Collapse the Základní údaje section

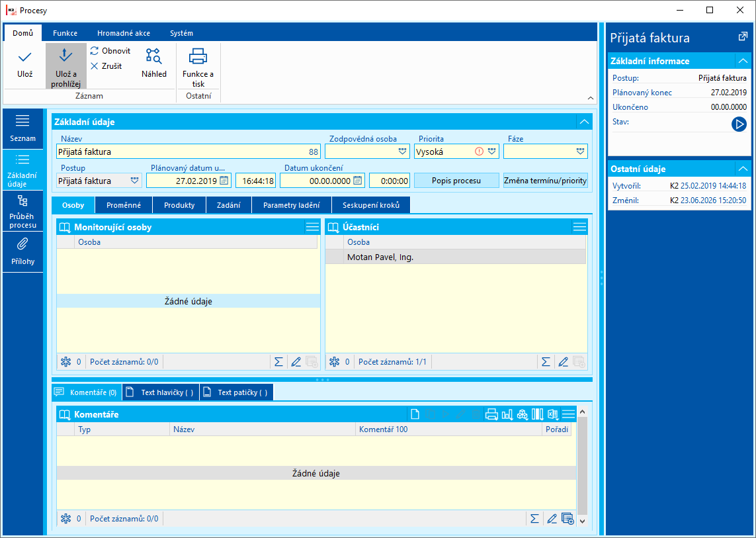(x=584, y=122)
